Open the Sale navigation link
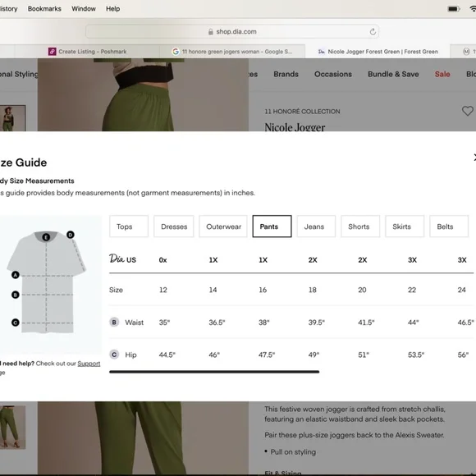 [442, 74]
